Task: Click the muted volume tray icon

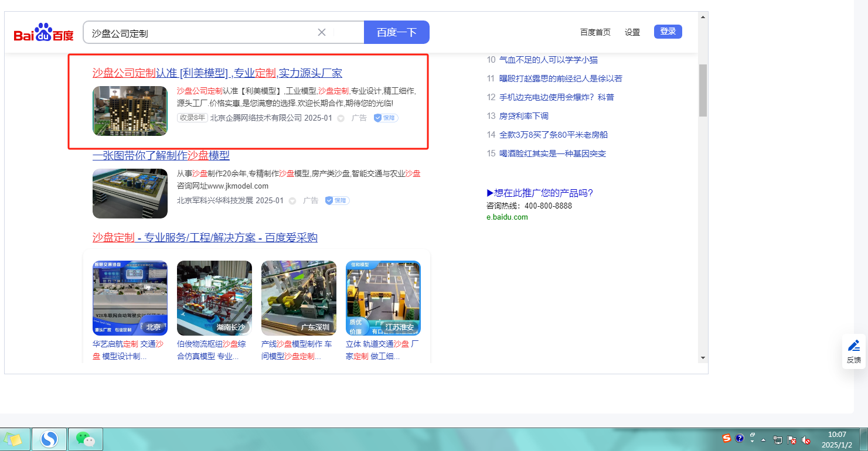Action: tap(806, 439)
